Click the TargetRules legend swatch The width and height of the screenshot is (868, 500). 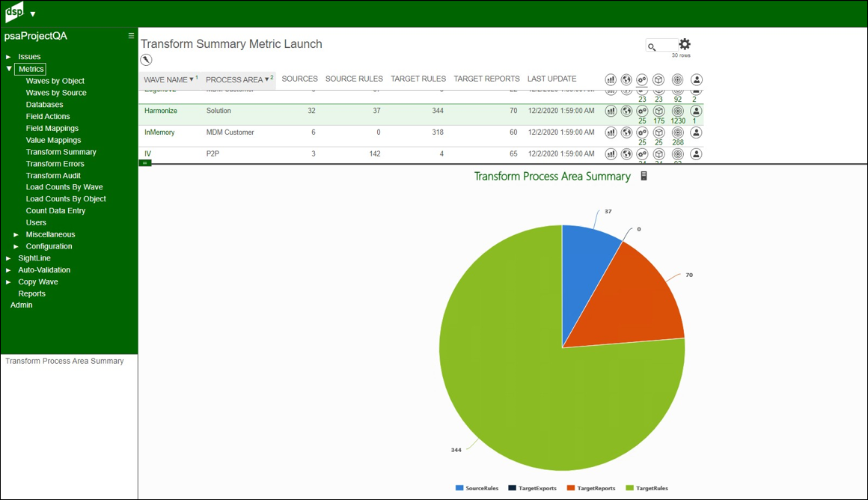(x=629, y=488)
